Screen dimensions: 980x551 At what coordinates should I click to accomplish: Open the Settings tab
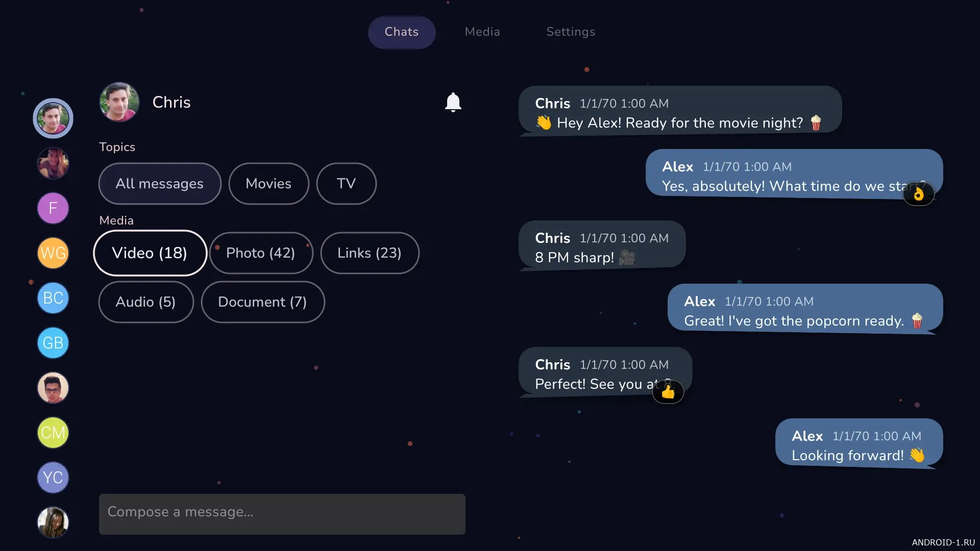[x=571, y=32]
